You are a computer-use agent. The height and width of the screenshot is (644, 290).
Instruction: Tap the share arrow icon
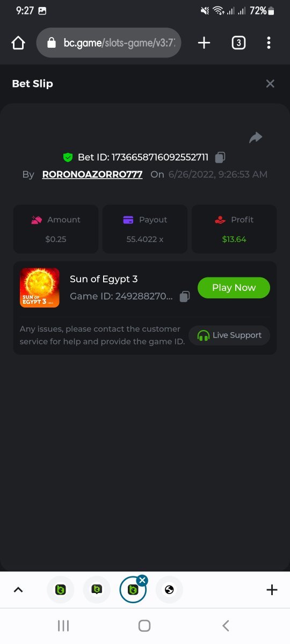click(256, 137)
